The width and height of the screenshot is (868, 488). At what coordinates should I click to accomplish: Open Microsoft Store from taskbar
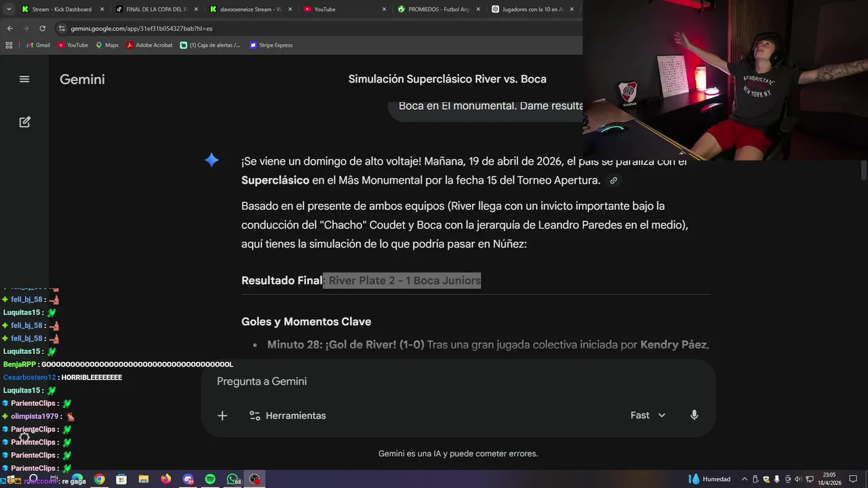click(121, 479)
